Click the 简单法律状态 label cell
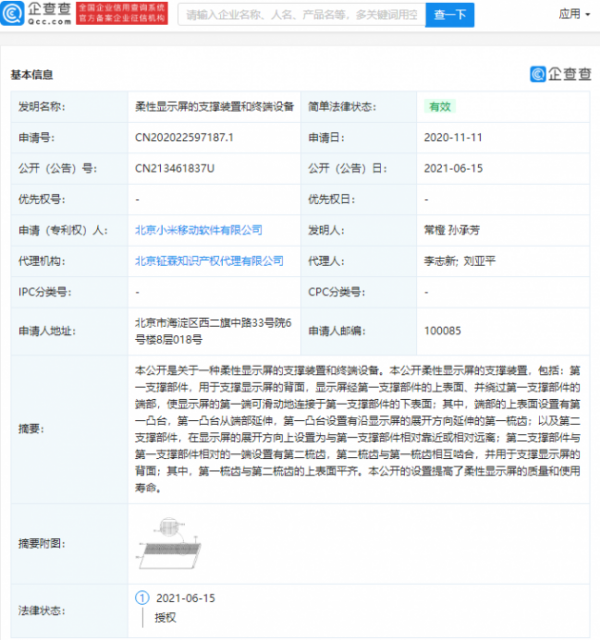This screenshot has height=640, width=600. point(358,107)
